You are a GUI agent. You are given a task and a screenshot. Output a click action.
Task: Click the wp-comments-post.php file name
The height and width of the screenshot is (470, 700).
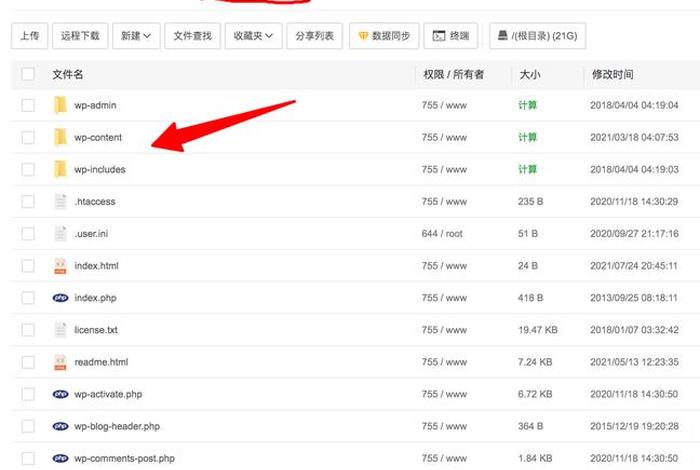click(125, 458)
